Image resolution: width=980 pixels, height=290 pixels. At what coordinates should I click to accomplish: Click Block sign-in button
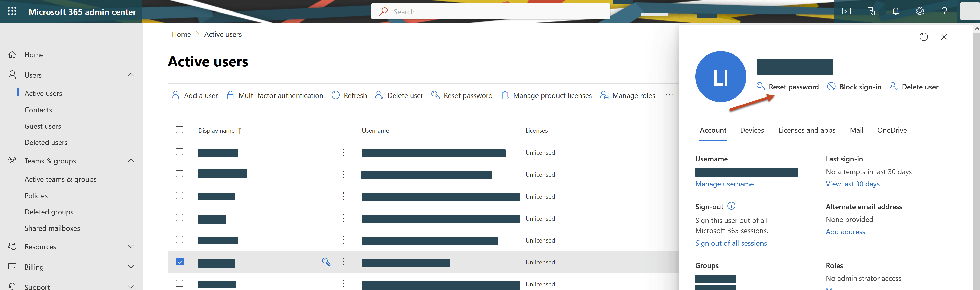tap(854, 87)
